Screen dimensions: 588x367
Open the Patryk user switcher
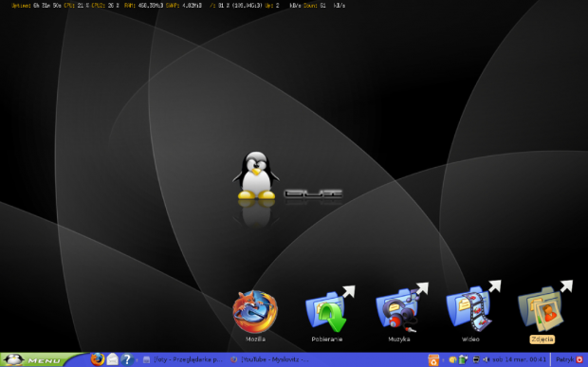tap(564, 359)
